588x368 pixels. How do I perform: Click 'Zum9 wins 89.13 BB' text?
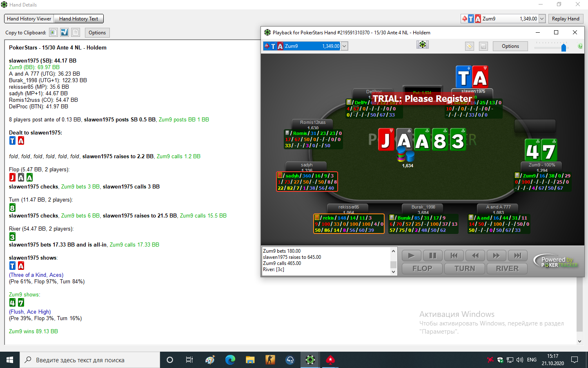[x=33, y=331]
